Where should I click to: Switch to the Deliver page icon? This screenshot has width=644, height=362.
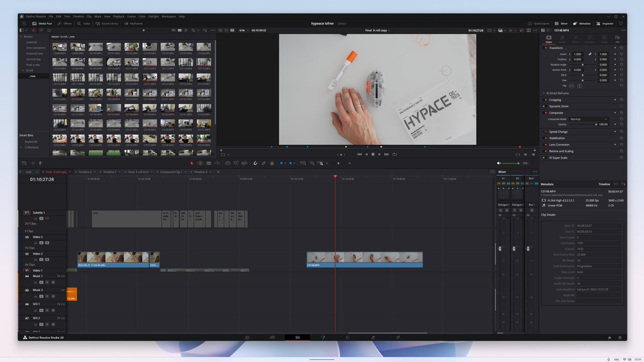(398, 337)
